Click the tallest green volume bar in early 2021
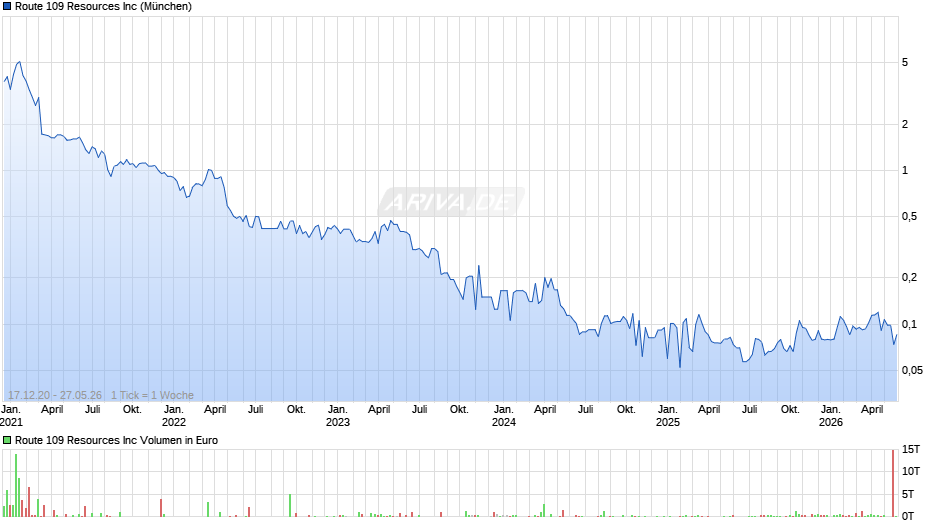 [16, 485]
